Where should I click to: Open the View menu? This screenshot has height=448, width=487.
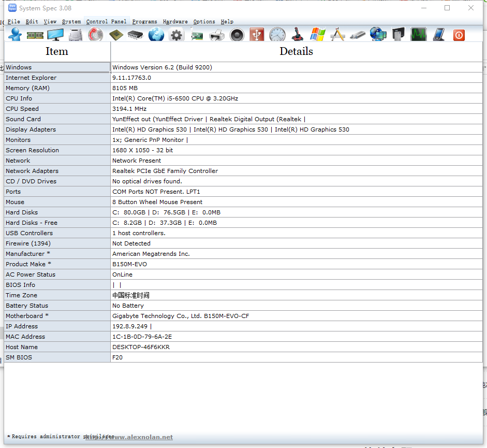pyautogui.click(x=50, y=21)
